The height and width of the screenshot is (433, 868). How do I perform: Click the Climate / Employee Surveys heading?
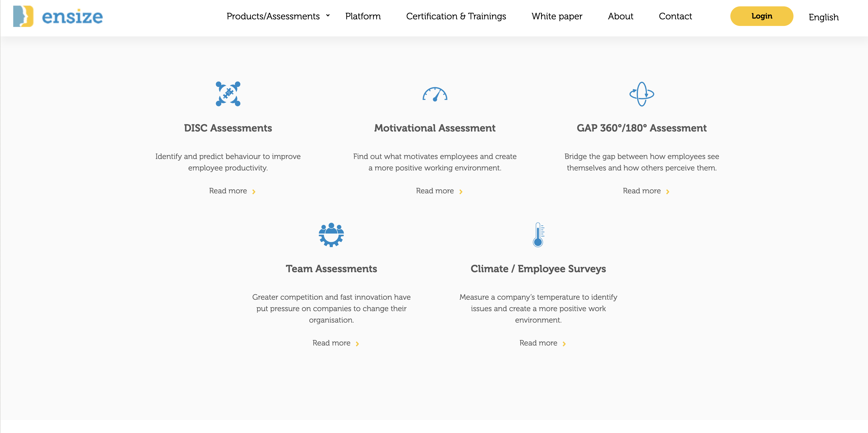coord(538,269)
